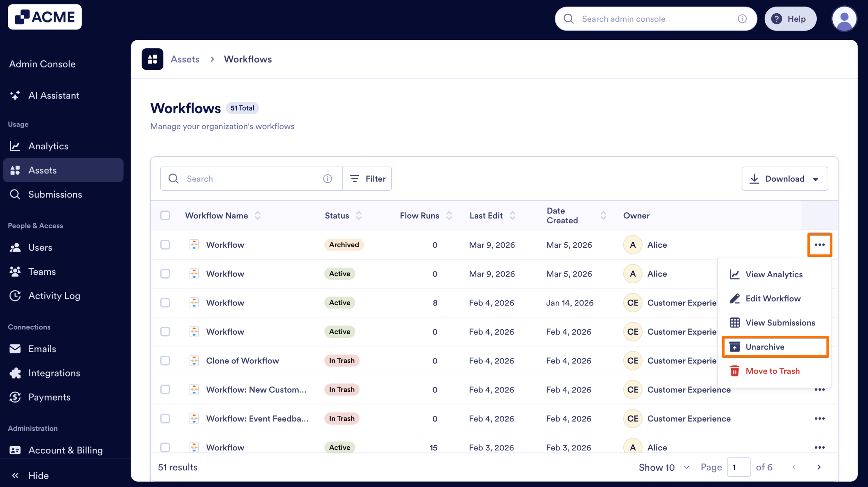
Task: Check the Clone of Workflow row checkbox
Action: click(x=165, y=360)
